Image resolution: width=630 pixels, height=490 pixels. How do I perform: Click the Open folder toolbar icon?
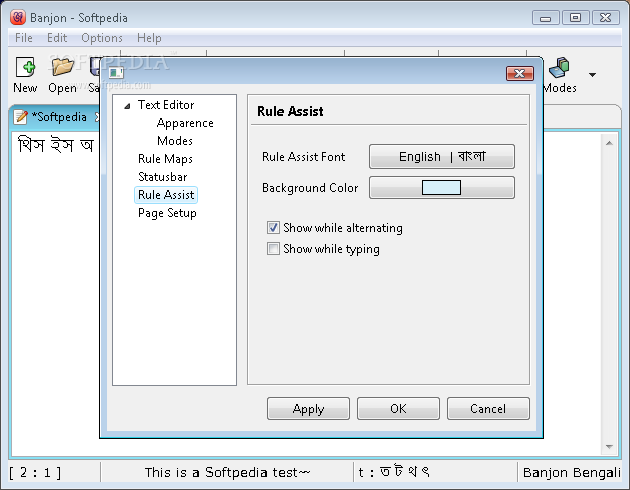[62, 67]
